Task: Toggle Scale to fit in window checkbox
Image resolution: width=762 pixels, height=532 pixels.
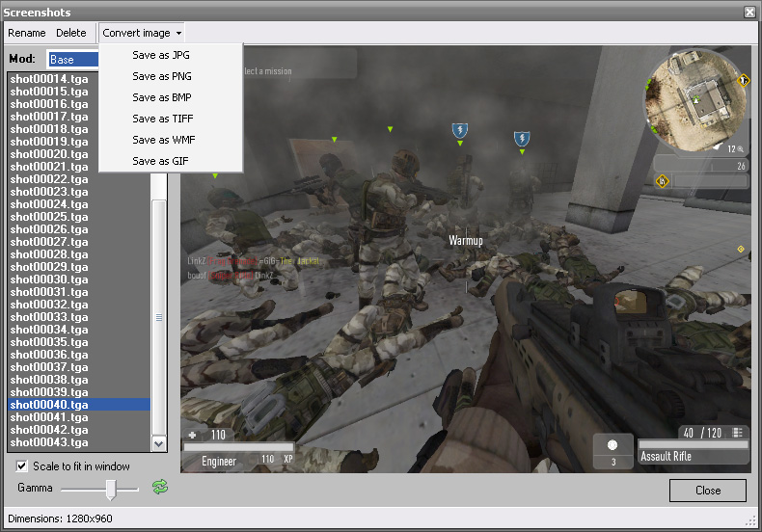Action: [21, 466]
